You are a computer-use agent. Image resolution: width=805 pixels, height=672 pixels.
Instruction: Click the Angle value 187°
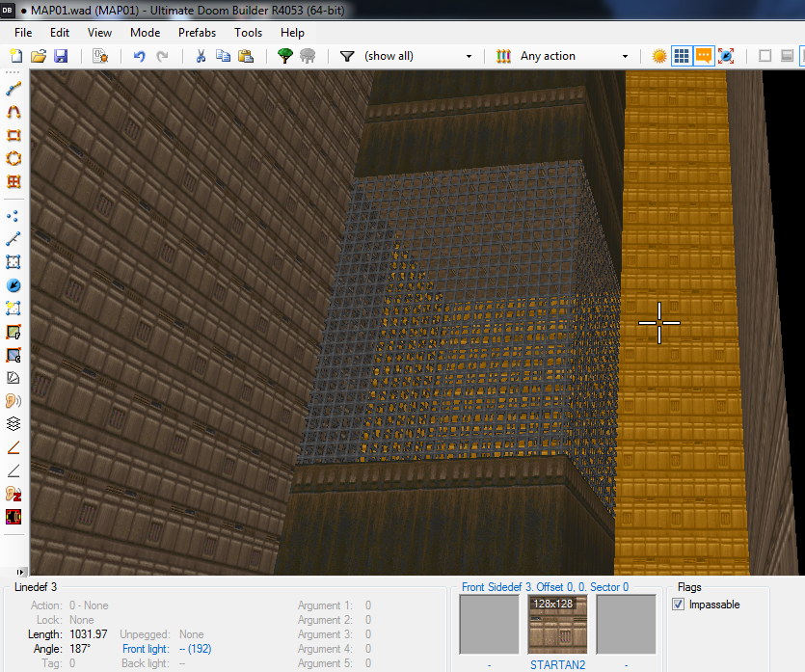pyautogui.click(x=80, y=649)
